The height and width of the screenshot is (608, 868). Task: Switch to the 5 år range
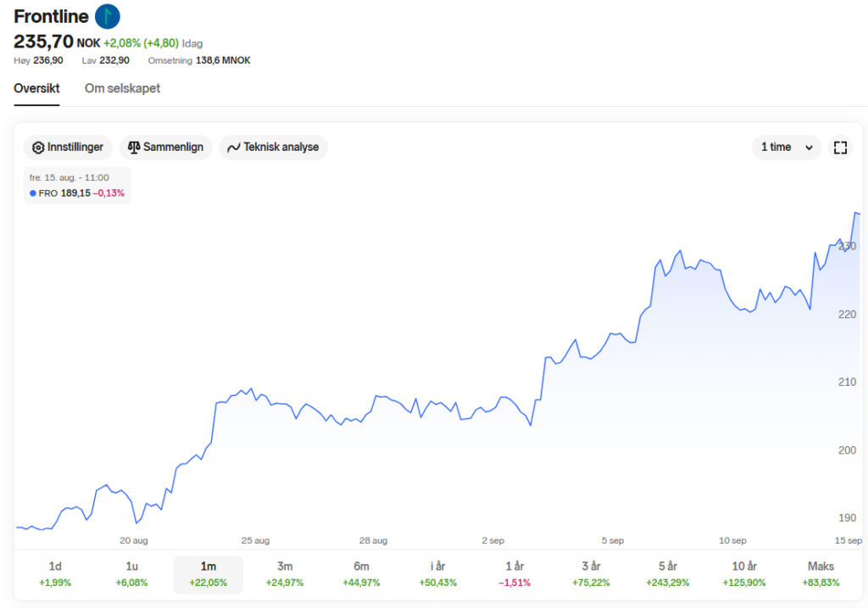click(x=667, y=574)
